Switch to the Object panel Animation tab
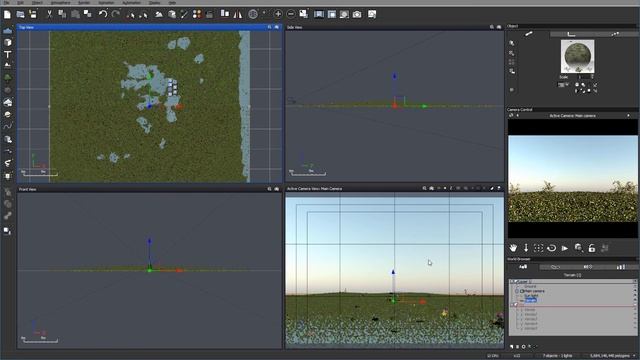640x360 pixels. point(615,34)
